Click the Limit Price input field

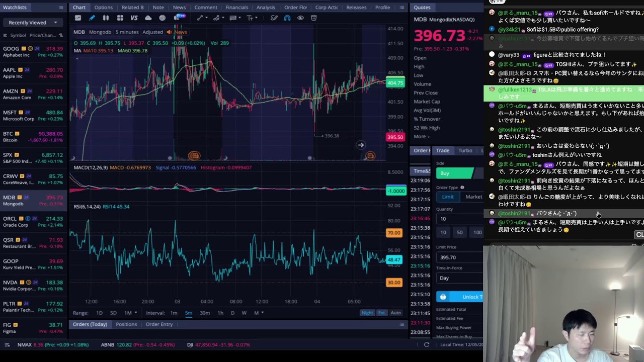click(x=459, y=257)
